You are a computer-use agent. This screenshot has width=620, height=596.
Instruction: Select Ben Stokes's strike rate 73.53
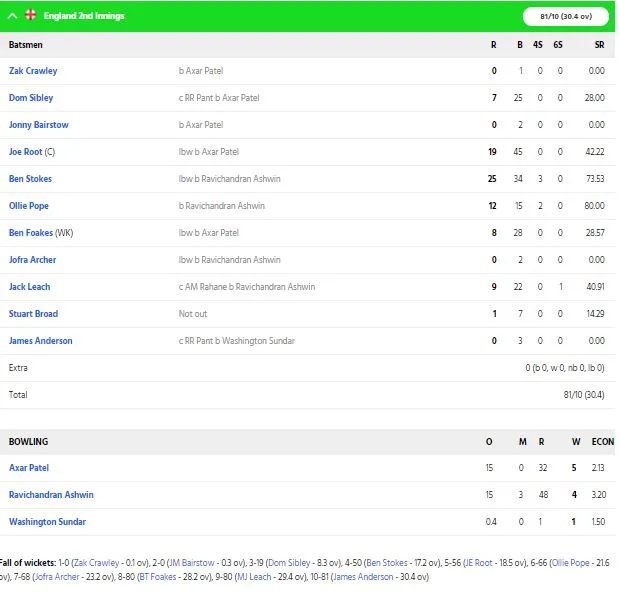tap(595, 179)
